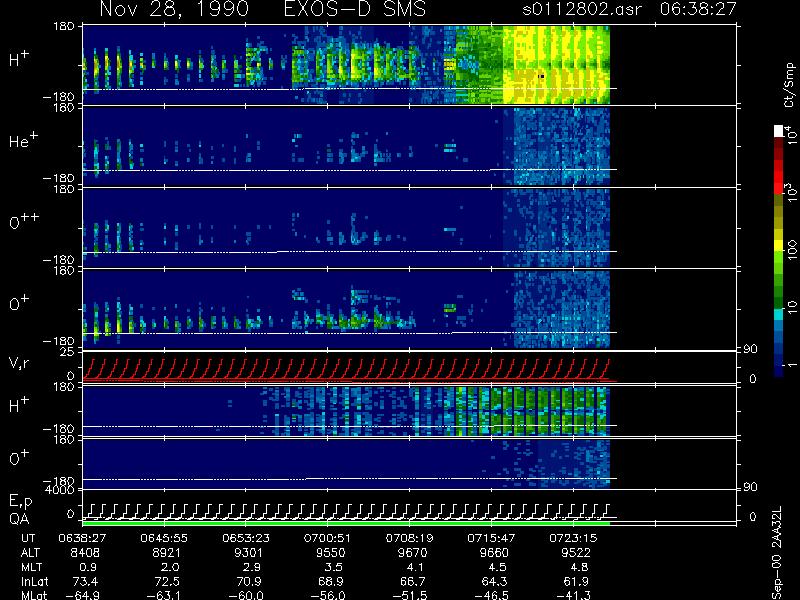The image size is (800, 600).
Task: Click the "UT" row label
Action: 28,538
